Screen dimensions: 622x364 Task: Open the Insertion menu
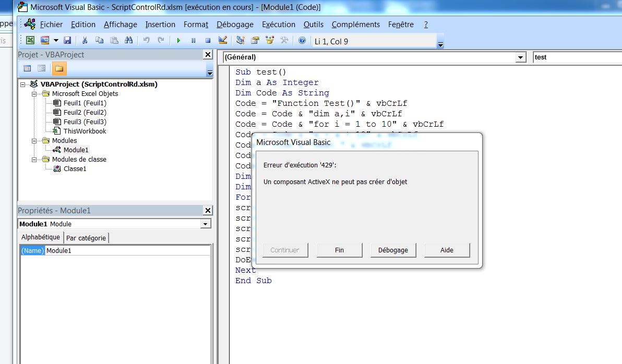point(160,25)
